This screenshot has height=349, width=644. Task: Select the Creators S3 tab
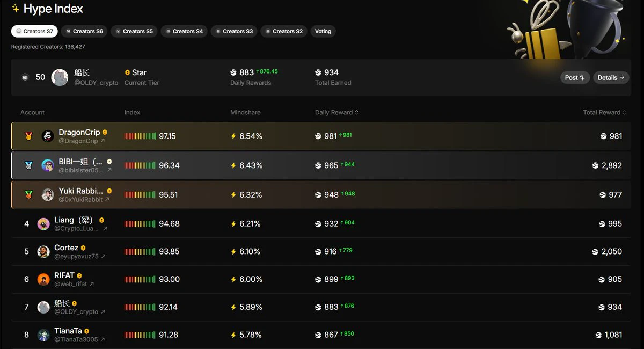(234, 31)
